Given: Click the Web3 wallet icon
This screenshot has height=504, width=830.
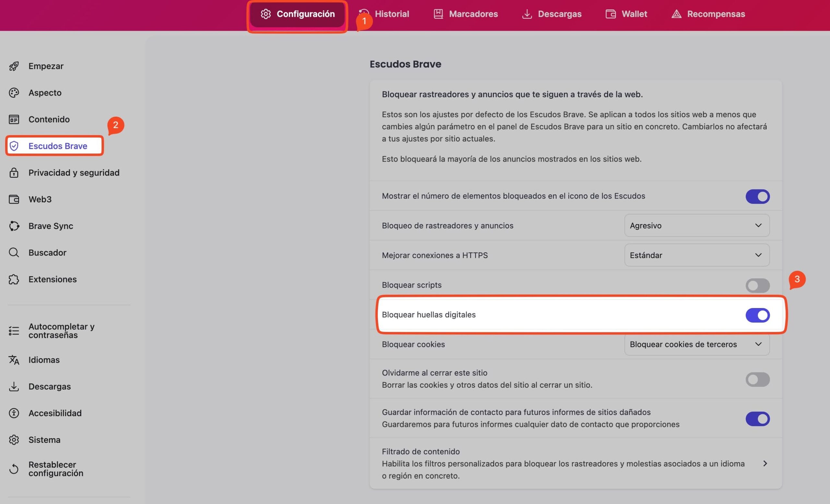Looking at the screenshot, I should (14, 199).
